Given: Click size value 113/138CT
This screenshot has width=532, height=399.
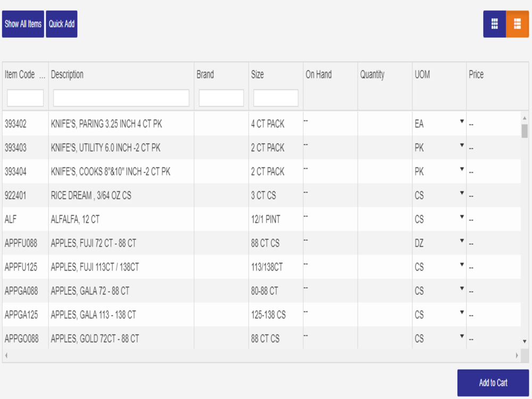Looking at the screenshot, I should point(267,267).
